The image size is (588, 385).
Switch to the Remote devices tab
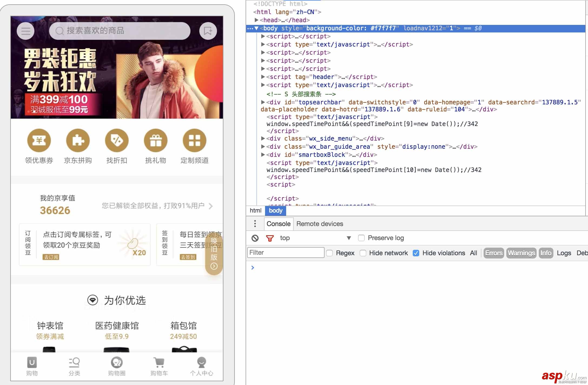point(319,224)
